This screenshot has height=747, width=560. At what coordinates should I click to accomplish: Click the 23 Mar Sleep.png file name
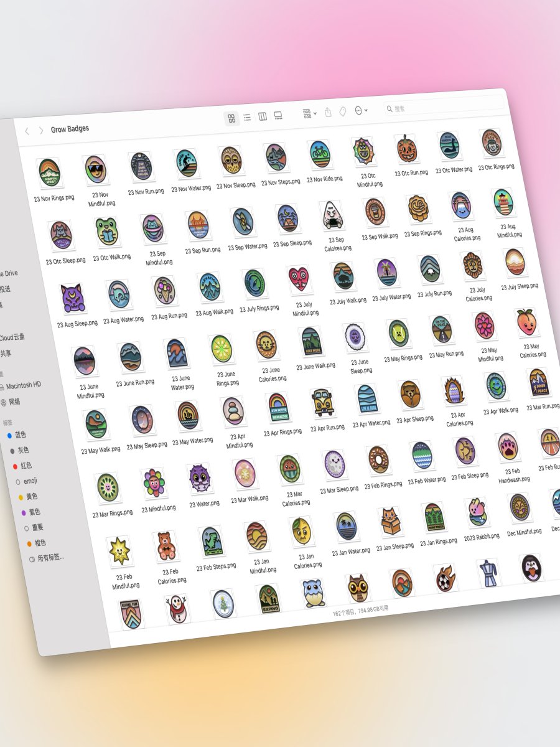pos(339,490)
